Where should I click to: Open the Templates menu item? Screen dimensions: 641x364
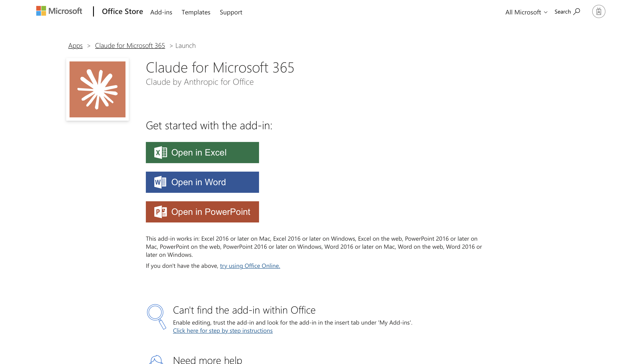(x=196, y=12)
